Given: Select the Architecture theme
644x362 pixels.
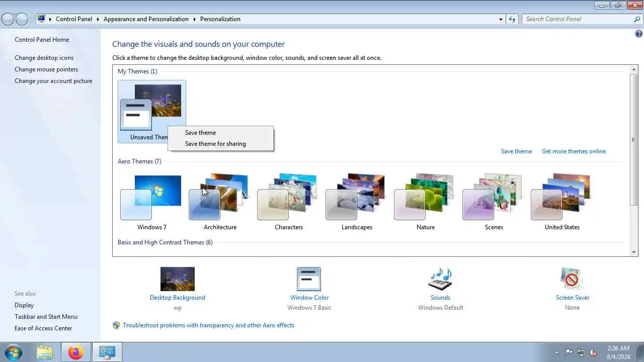Looking at the screenshot, I should [220, 202].
